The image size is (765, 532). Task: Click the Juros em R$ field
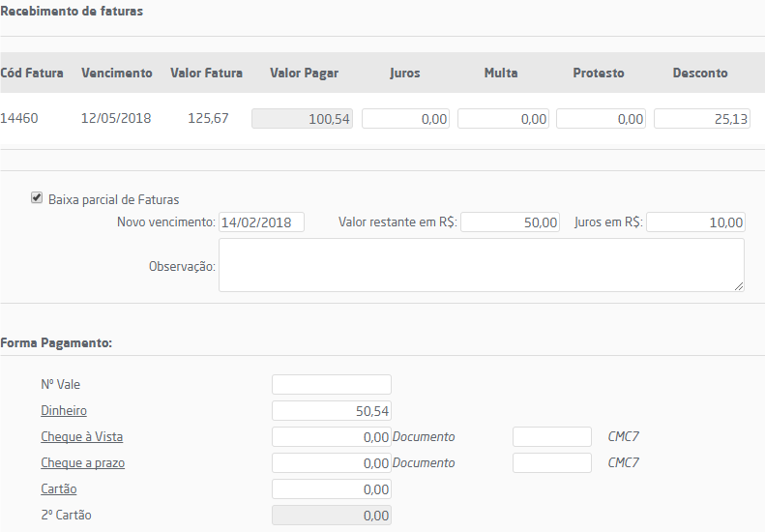[695, 222]
